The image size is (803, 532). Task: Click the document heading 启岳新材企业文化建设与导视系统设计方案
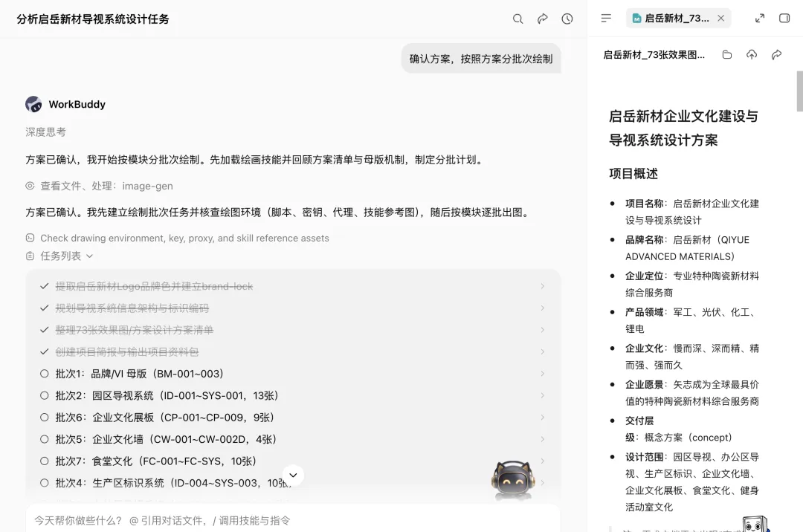tap(684, 128)
